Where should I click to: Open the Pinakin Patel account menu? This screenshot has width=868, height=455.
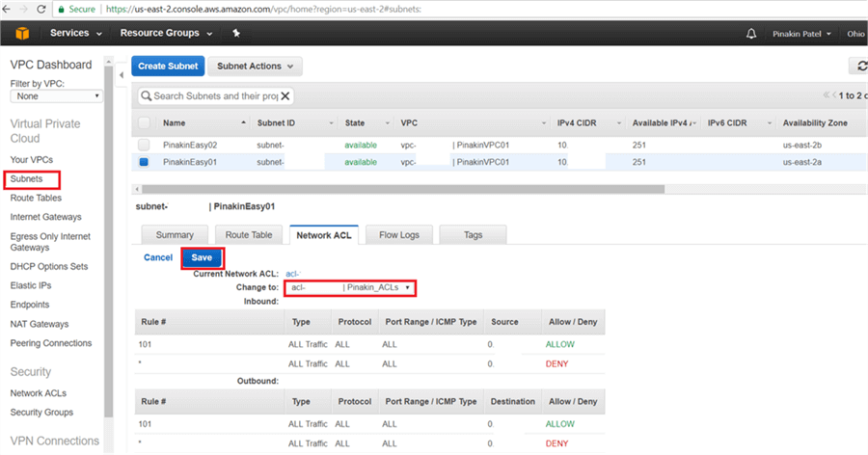click(x=802, y=34)
